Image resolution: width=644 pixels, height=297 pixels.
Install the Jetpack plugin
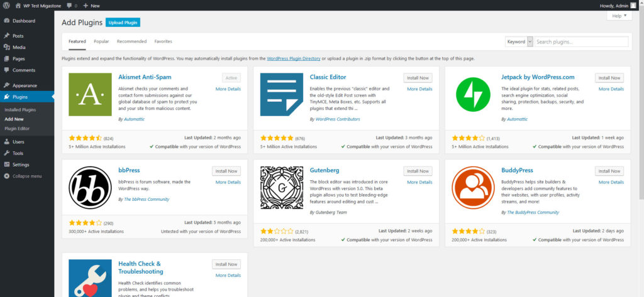click(609, 78)
